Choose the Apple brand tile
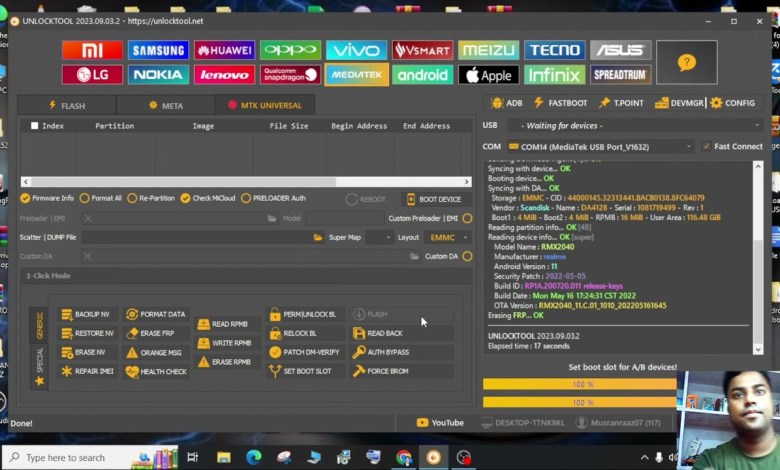Screen dimensions: 780x470 click(x=488, y=75)
